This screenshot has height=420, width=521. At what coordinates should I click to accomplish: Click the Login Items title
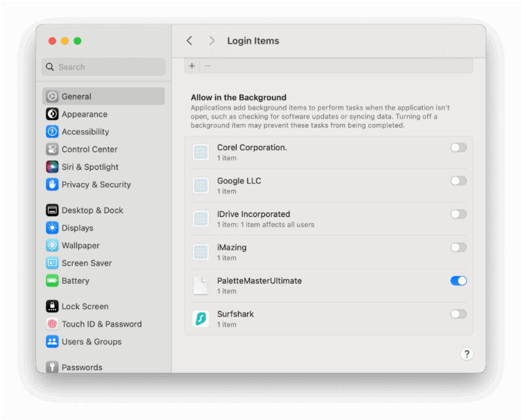(x=253, y=41)
